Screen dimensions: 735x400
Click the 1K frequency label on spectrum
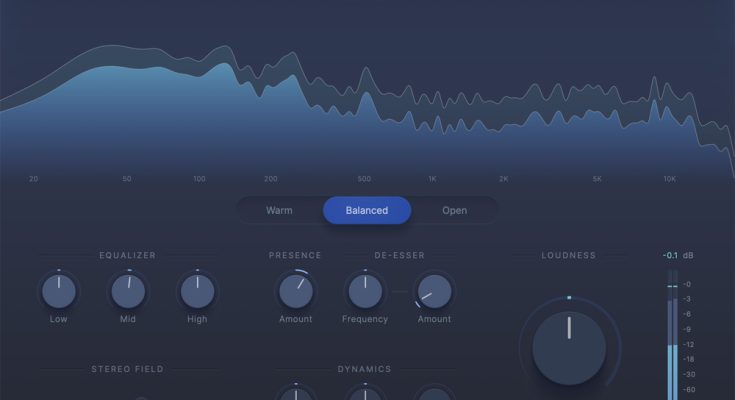pos(432,179)
